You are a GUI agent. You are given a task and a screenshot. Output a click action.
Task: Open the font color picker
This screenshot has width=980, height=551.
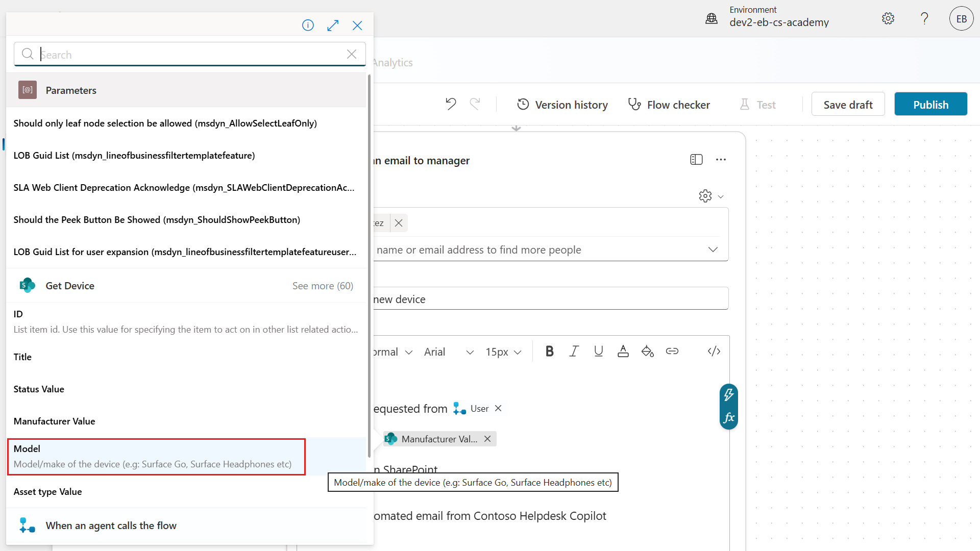623,351
